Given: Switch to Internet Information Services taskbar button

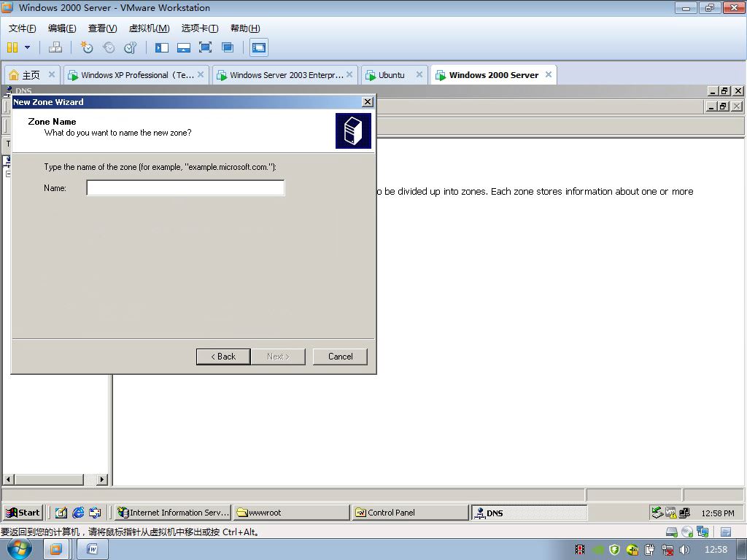Looking at the screenshot, I should coord(173,513).
